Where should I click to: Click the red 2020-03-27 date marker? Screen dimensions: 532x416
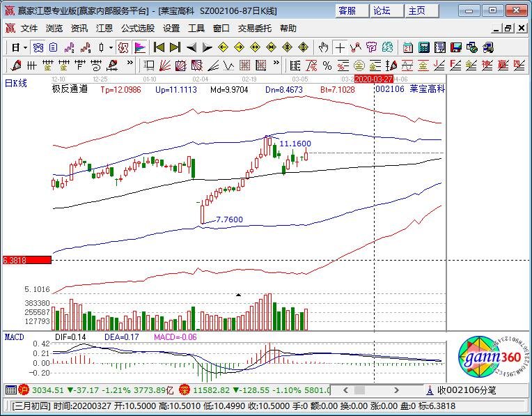[374, 79]
